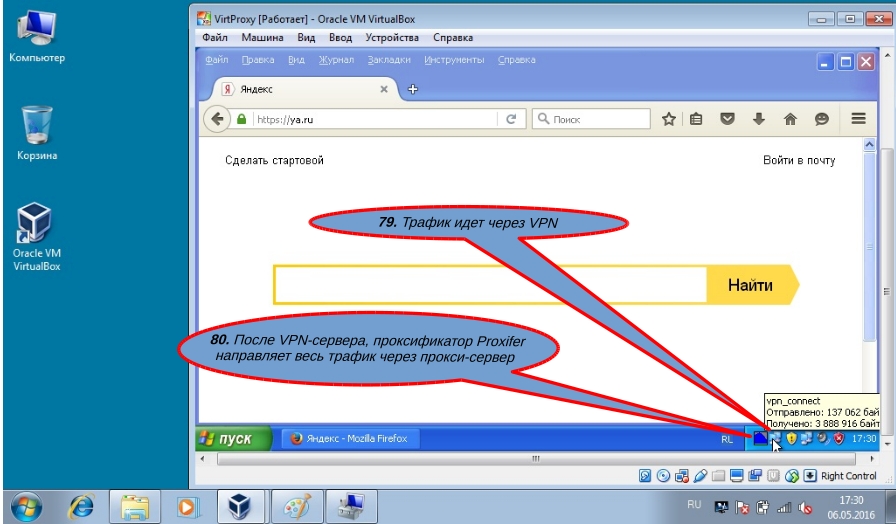Open a new tab with plus button
Image resolution: width=896 pixels, height=524 pixels.
pos(413,89)
